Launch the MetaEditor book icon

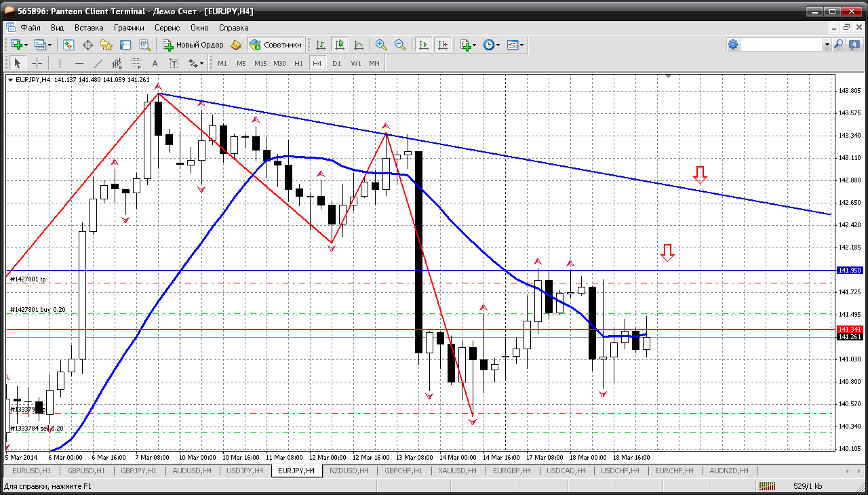236,45
